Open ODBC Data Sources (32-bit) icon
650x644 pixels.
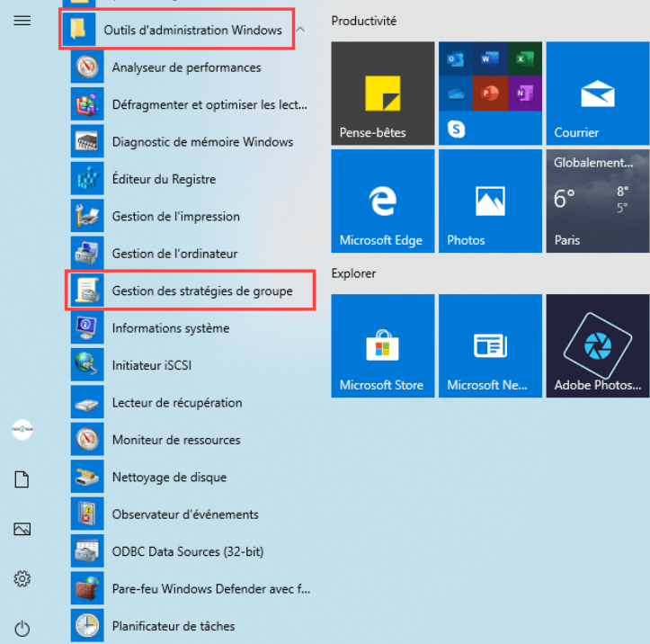[x=87, y=551]
